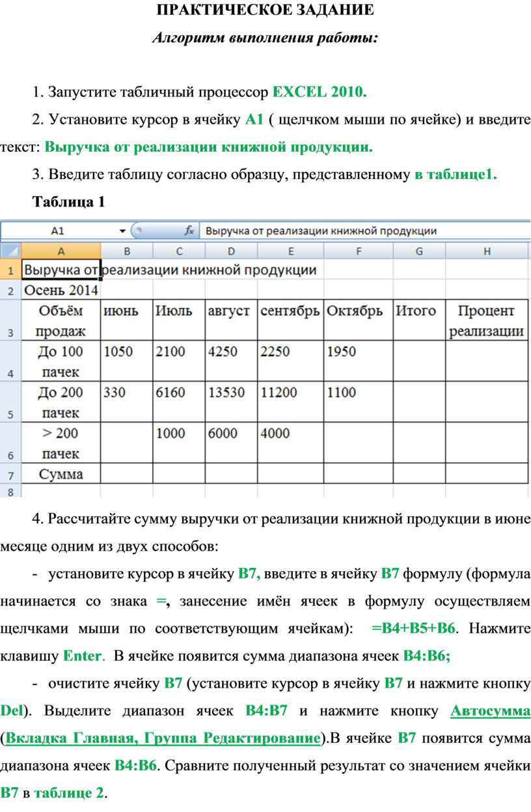The width and height of the screenshot is (531, 812).
Task: Select column G header
Action: pyautogui.click(x=419, y=251)
